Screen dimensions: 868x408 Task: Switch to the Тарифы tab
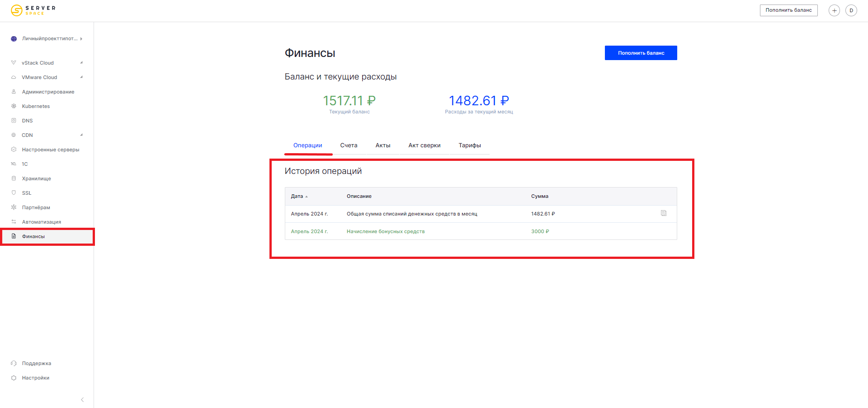click(470, 145)
